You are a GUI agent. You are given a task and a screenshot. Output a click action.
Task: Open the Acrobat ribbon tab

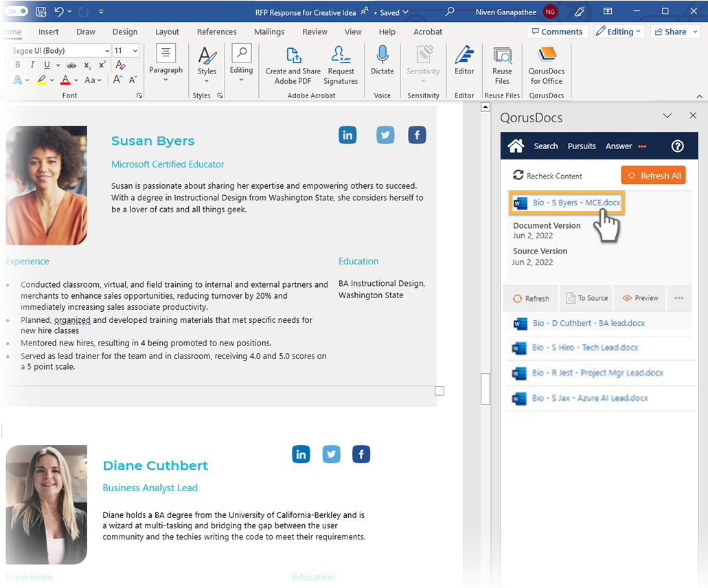coord(428,32)
